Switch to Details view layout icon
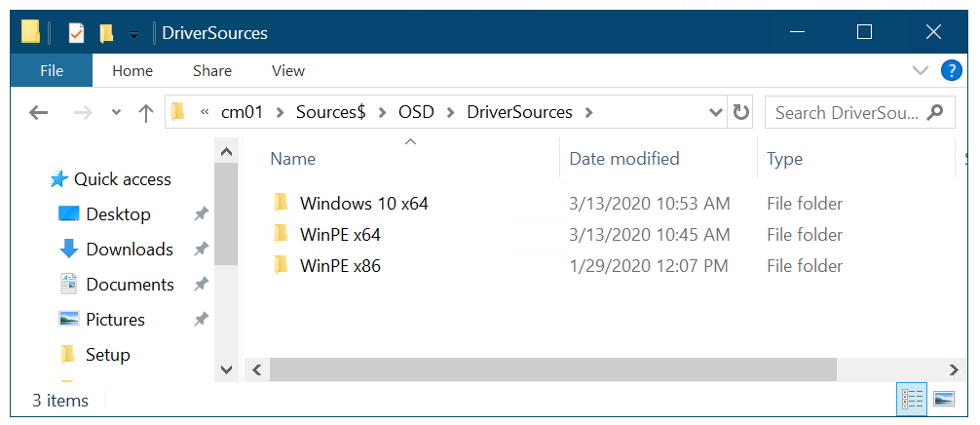 tap(912, 399)
